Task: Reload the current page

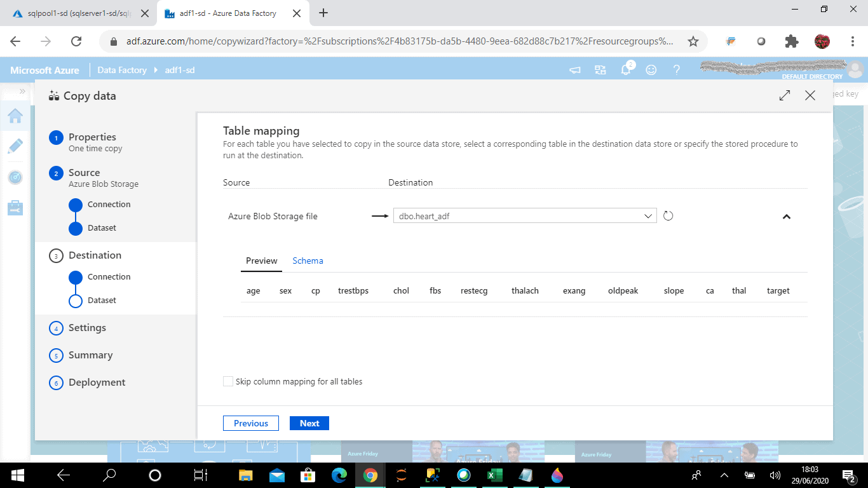Action: coord(76,41)
